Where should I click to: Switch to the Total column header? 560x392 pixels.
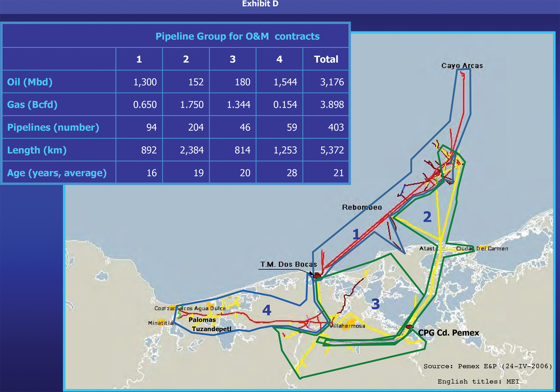pyautogui.click(x=327, y=59)
